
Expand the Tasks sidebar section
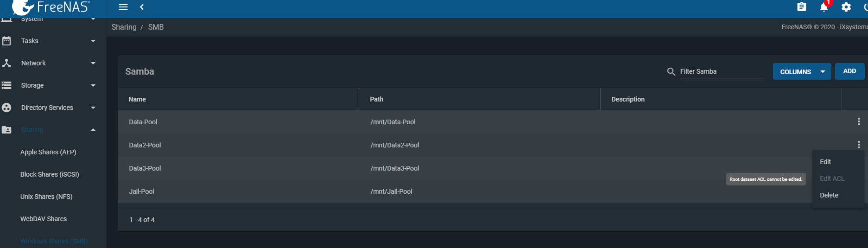48,41
